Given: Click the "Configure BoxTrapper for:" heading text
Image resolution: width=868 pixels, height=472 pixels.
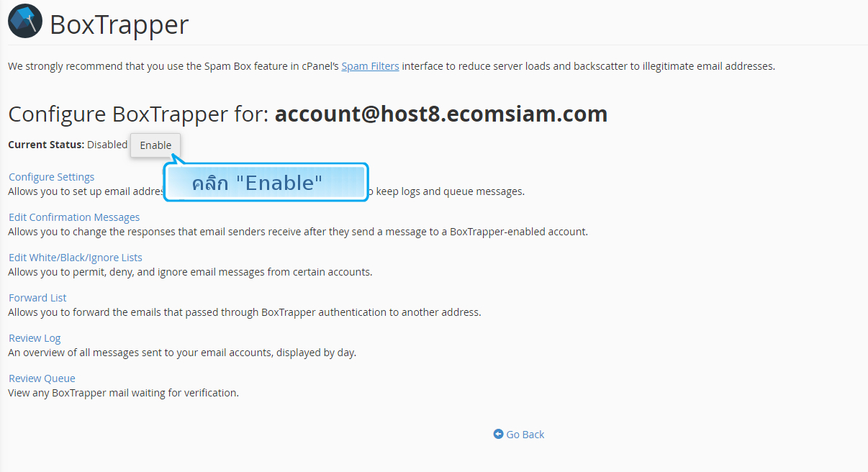Looking at the screenshot, I should (x=138, y=114).
